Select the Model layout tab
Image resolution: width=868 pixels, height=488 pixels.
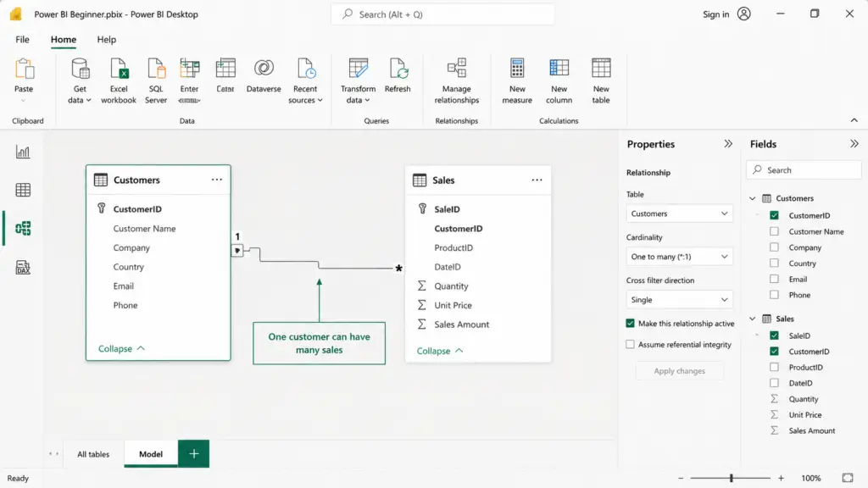(151, 454)
